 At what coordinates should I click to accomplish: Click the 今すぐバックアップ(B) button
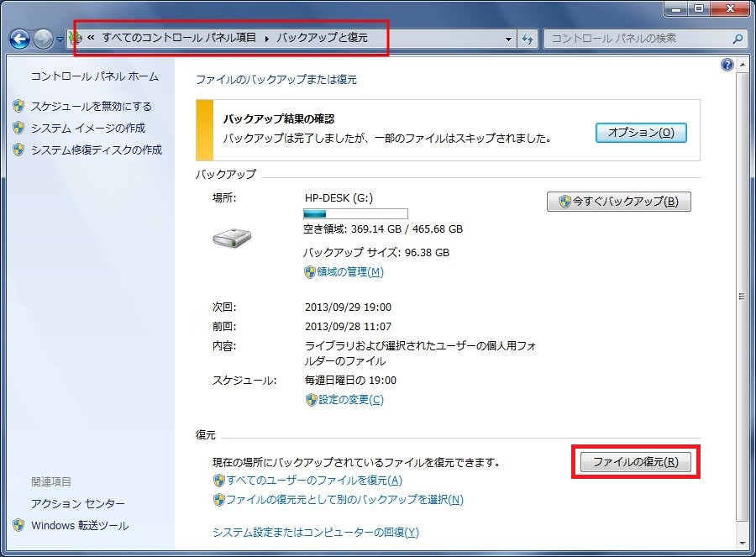tap(618, 202)
